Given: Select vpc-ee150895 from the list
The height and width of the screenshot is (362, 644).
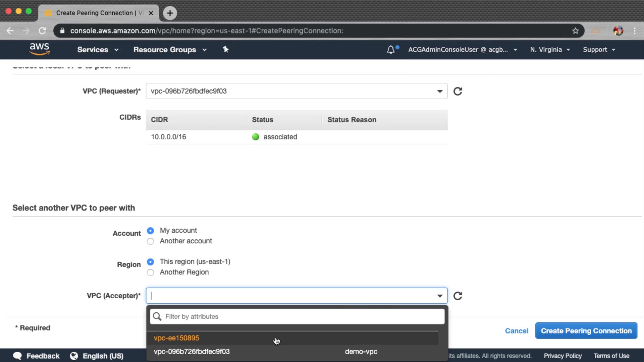Looking at the screenshot, I should pyautogui.click(x=176, y=338).
